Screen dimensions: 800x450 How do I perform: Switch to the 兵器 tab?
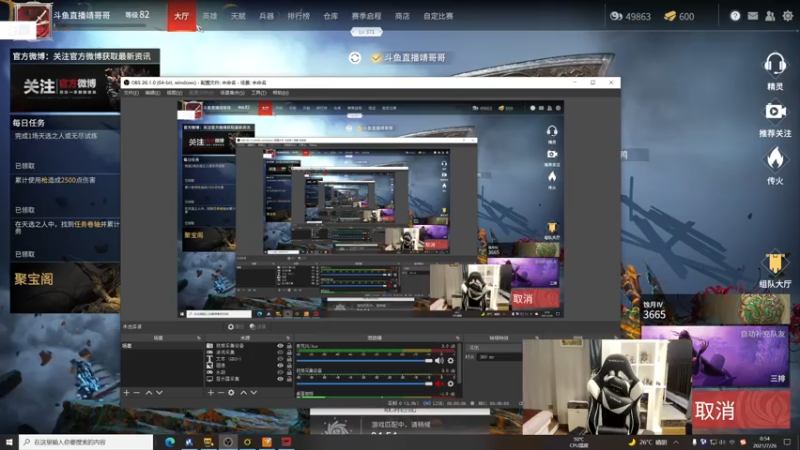[266, 16]
